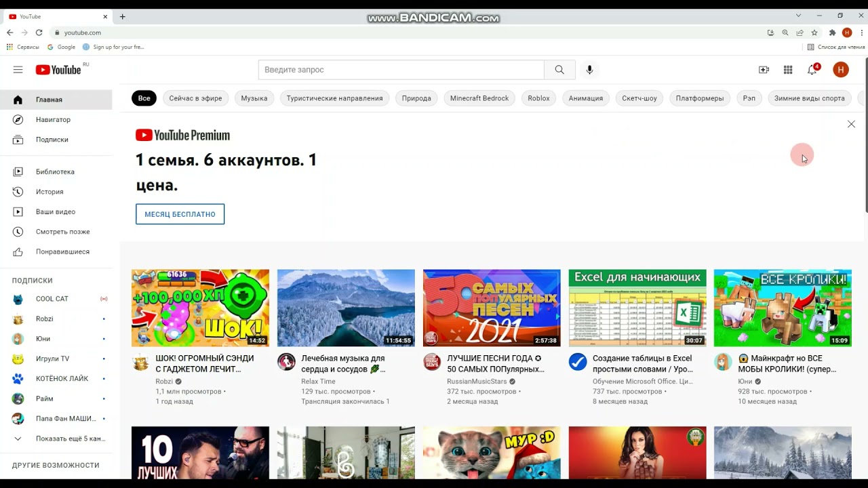The width and height of the screenshot is (868, 488).
Task: Open Понравившиеся in sidebar
Action: point(56,251)
